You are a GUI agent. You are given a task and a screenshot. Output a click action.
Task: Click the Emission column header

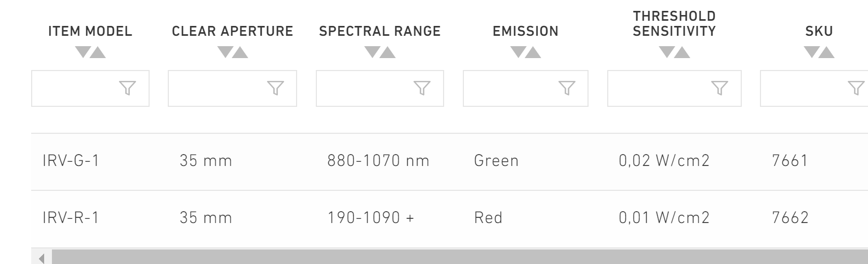coord(525,31)
